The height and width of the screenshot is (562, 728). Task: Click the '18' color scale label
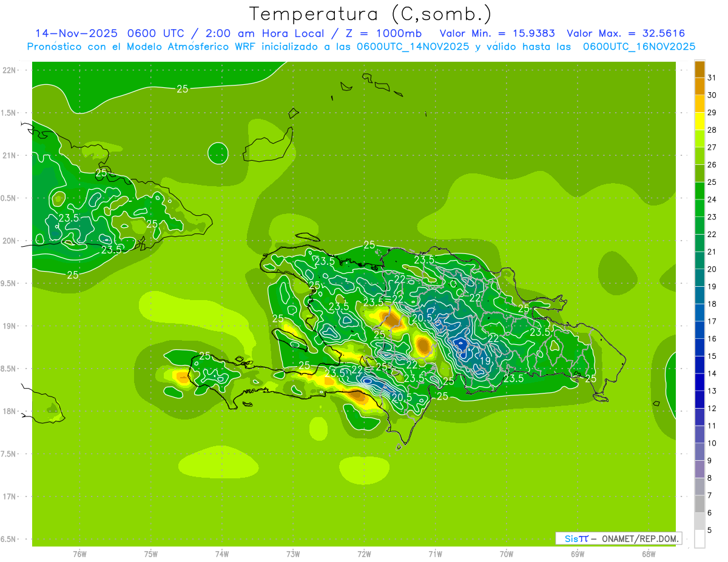tap(712, 304)
